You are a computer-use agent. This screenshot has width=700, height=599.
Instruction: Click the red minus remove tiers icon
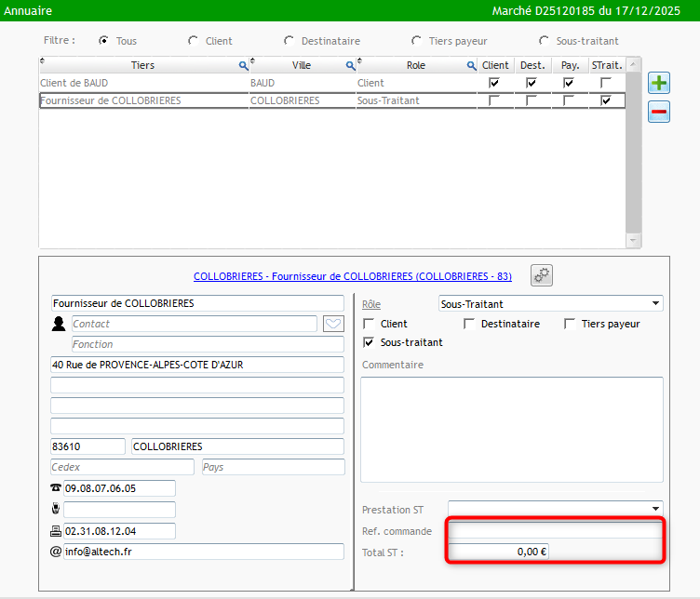point(659,112)
